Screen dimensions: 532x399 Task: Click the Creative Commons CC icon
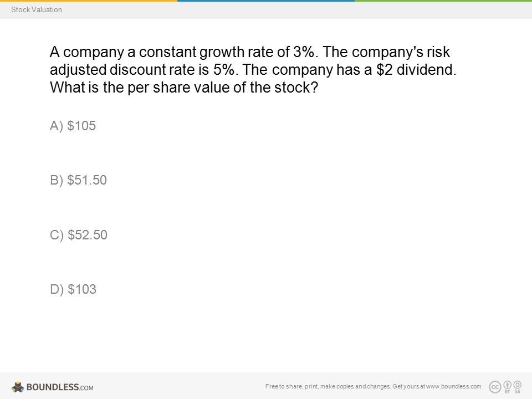click(495, 387)
